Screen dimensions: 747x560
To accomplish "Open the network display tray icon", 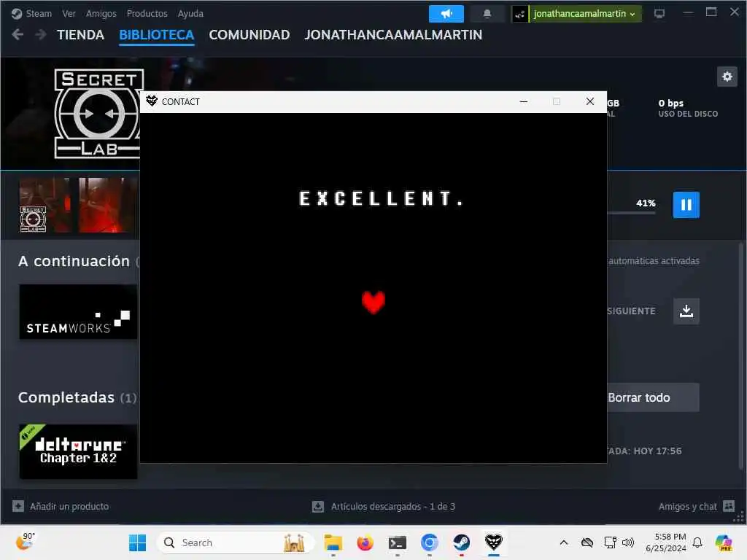I will click(610, 542).
